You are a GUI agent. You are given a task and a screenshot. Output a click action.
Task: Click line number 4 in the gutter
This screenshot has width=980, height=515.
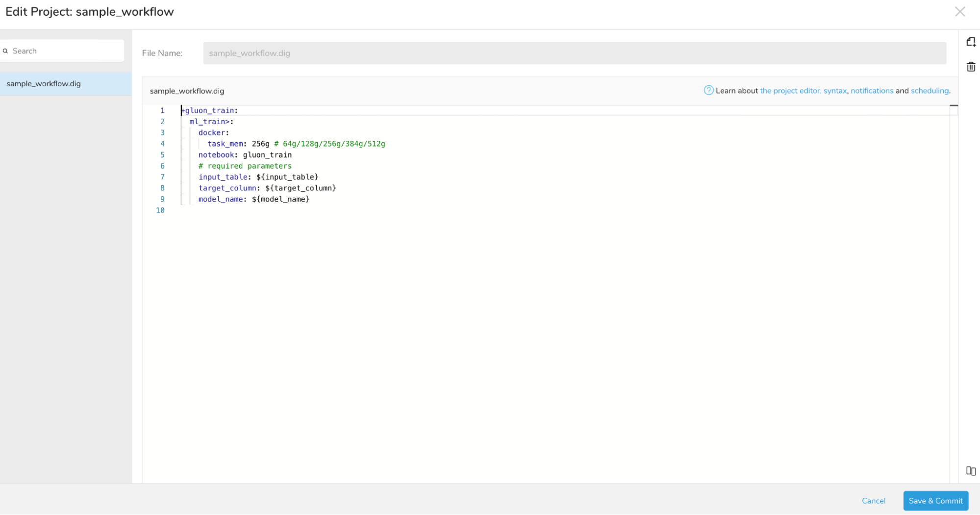coord(162,144)
